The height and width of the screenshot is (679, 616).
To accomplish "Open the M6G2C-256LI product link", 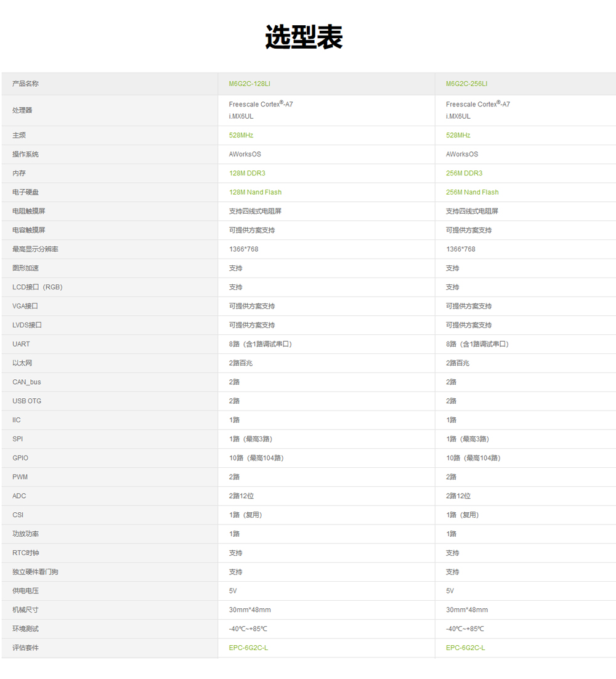I will click(466, 84).
